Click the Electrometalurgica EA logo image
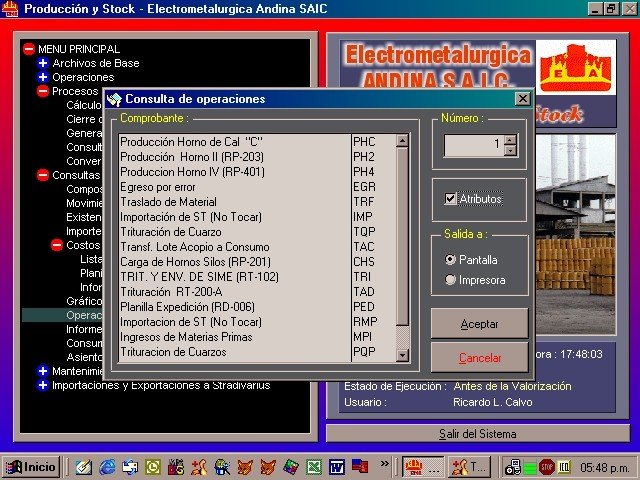The image size is (640, 480). (x=576, y=67)
